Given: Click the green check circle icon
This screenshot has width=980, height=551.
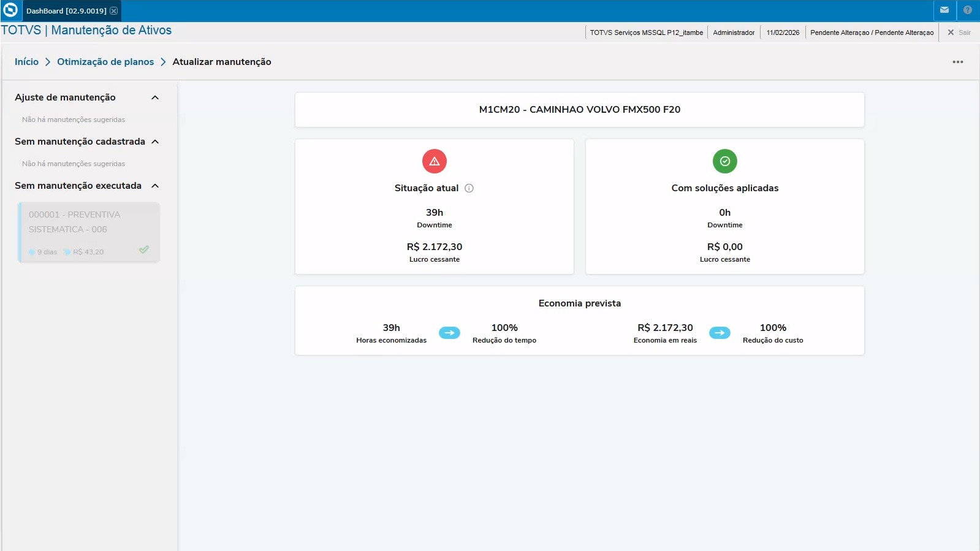Looking at the screenshot, I should 725,161.
